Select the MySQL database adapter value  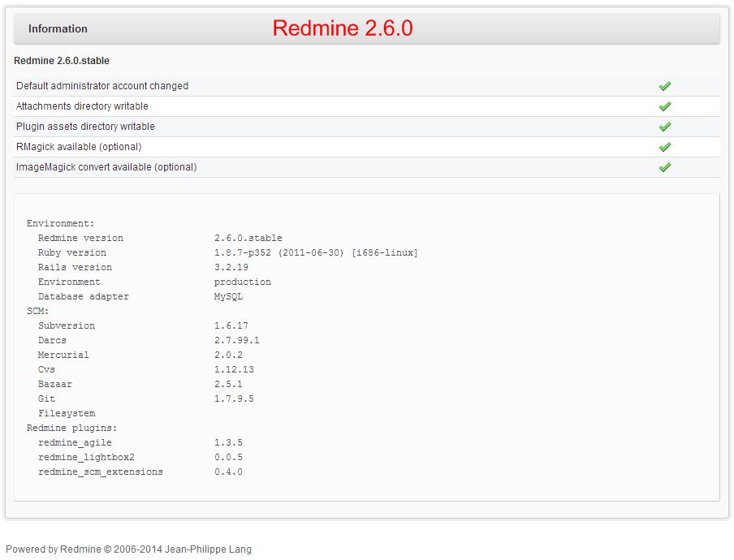(228, 296)
